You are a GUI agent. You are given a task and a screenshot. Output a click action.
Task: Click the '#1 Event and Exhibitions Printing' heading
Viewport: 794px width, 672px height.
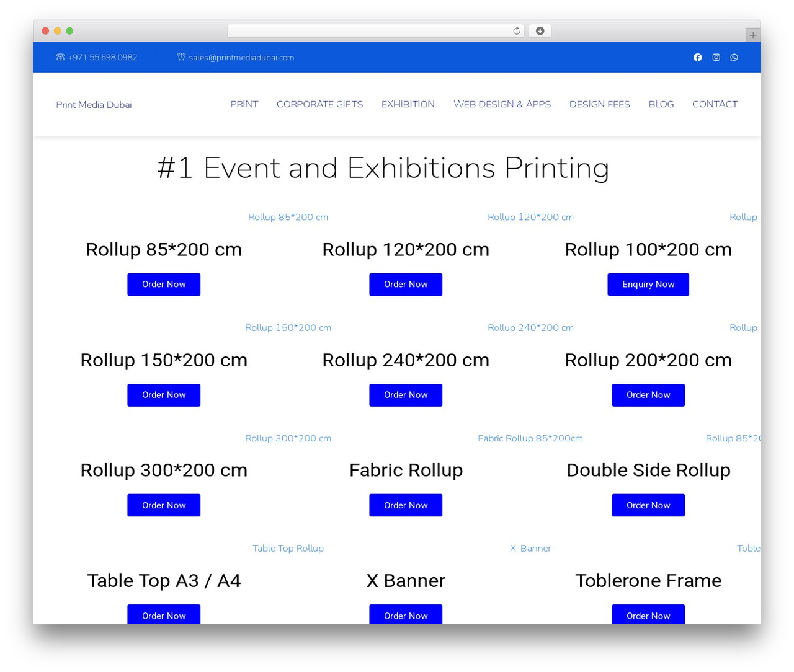pos(383,168)
